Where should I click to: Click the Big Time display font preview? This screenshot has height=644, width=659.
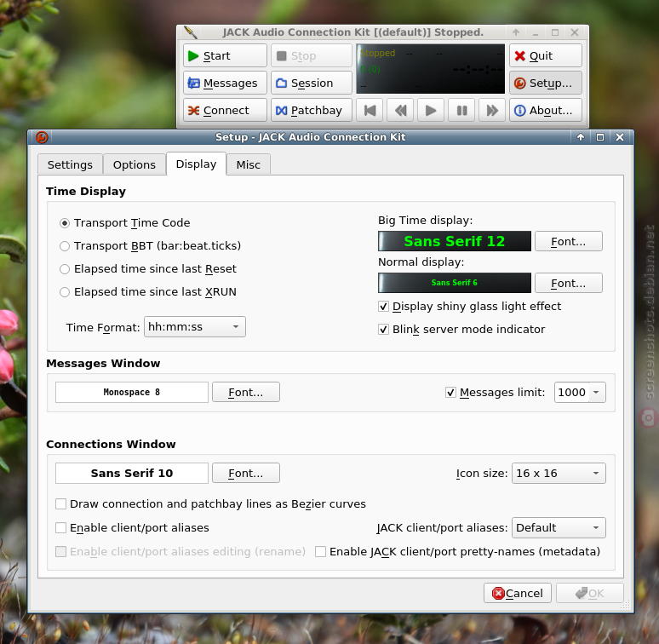point(455,241)
